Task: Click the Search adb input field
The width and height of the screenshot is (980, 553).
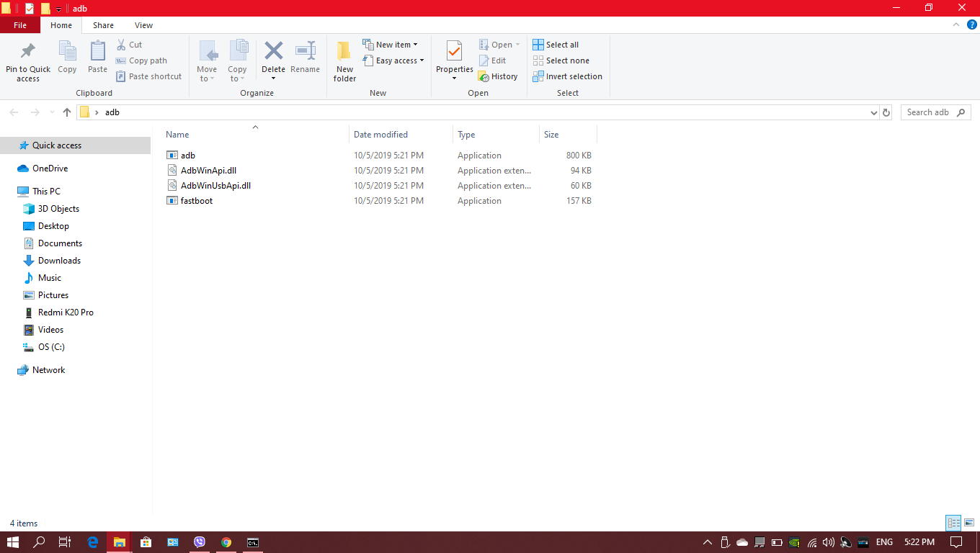Action: tap(928, 112)
